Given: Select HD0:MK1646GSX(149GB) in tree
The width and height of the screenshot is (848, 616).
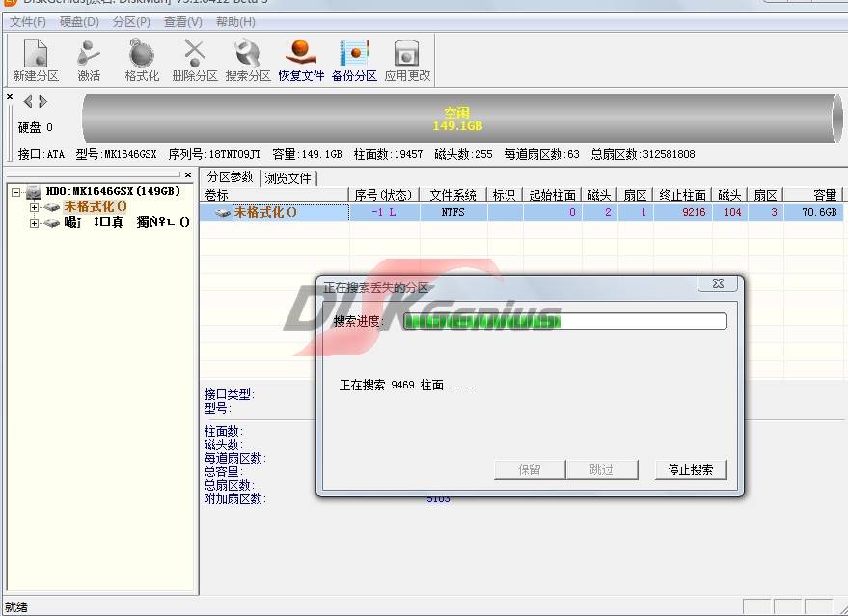Looking at the screenshot, I should 113,191.
